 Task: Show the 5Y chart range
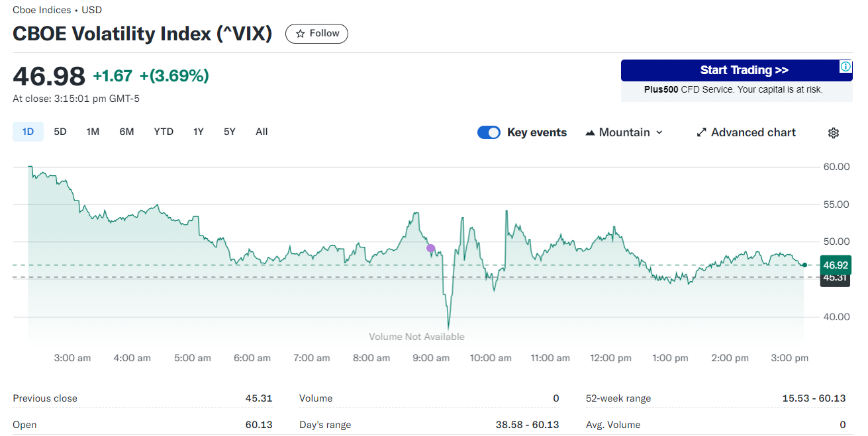pyautogui.click(x=230, y=132)
